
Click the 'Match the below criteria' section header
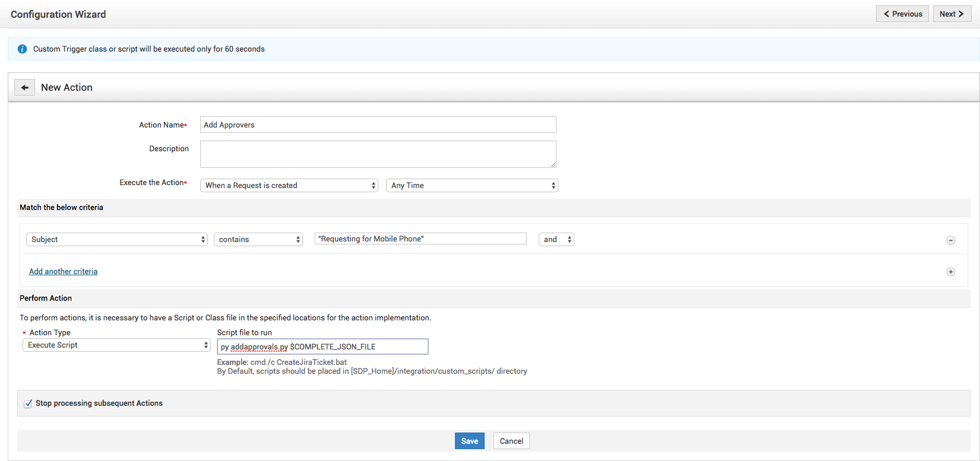61,208
